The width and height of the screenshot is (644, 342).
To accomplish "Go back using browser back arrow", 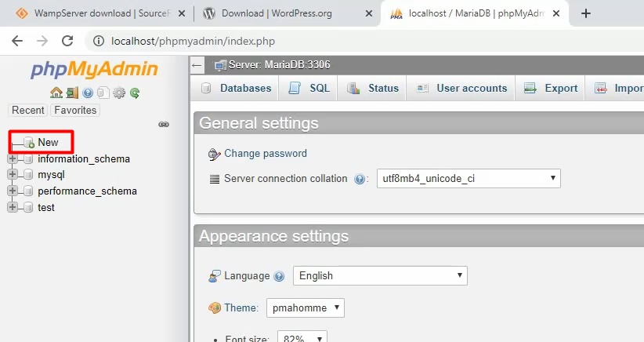I will [17, 41].
